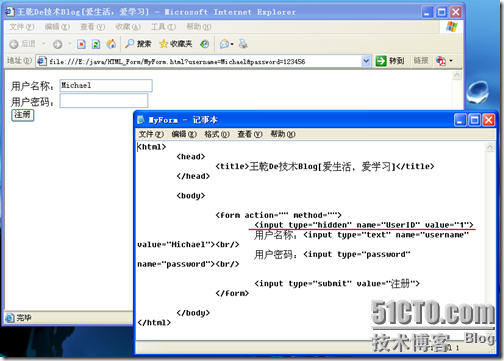This screenshot has height=361, width=504.
Task: Open the dropdown arrow next to the extension icon
Action: coord(451,61)
